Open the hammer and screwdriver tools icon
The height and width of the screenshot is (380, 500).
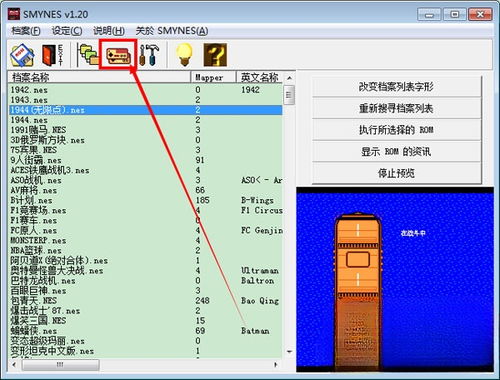149,55
